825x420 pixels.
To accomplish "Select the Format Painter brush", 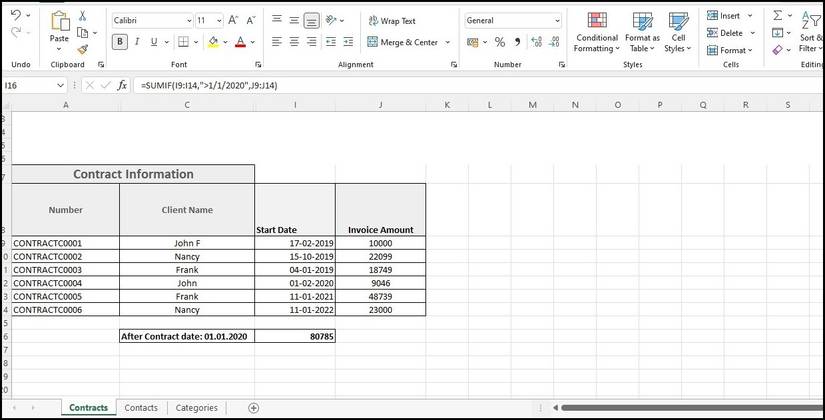I will [83, 49].
